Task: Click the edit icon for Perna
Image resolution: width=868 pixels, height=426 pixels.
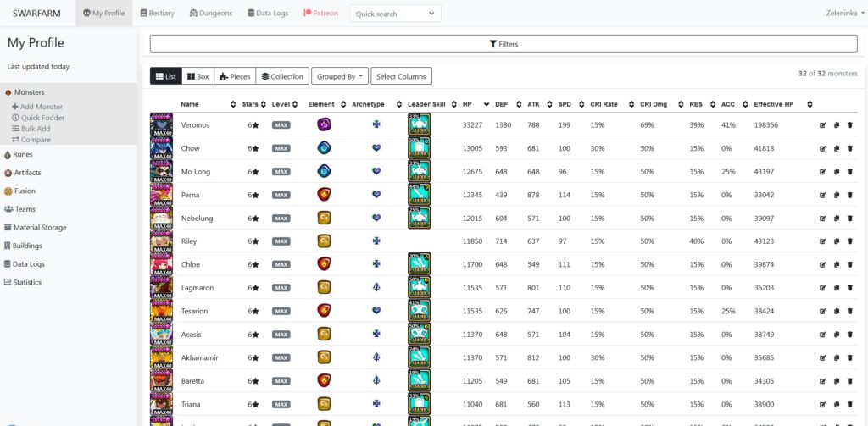Action: pos(822,195)
